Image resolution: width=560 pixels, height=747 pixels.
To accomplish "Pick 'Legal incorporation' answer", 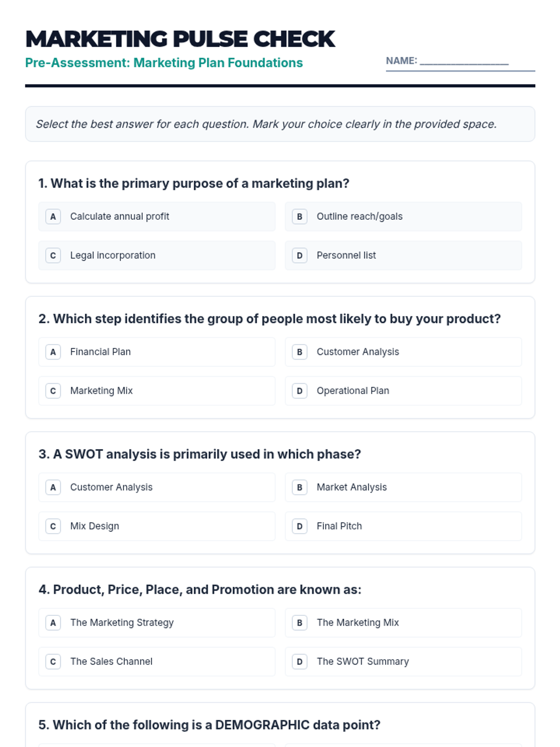I will tap(157, 255).
